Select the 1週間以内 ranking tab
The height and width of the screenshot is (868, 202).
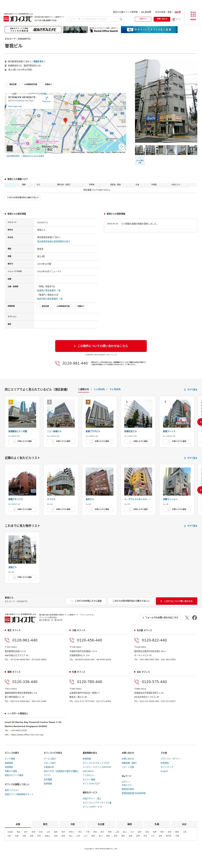tap(84, 389)
